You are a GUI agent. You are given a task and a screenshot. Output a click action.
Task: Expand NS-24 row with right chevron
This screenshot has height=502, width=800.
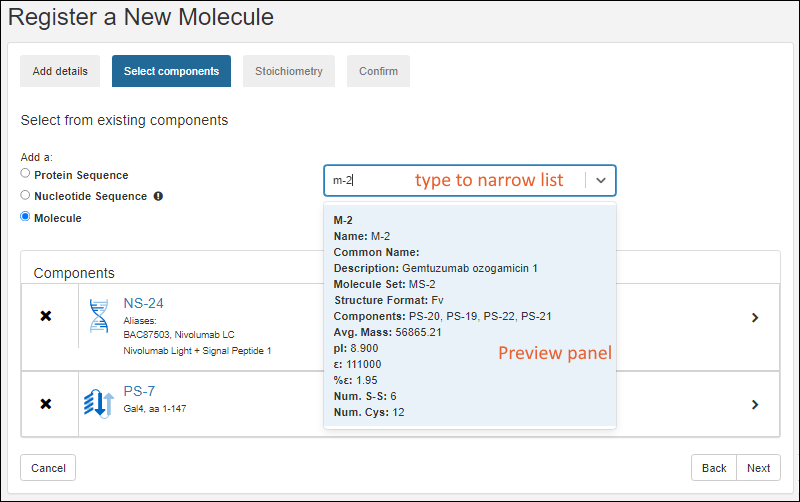[x=754, y=317]
